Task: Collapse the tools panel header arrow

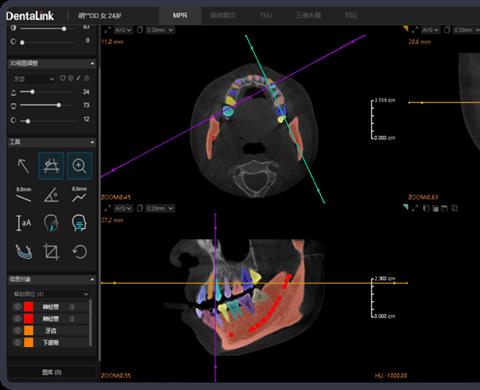Action: (92, 142)
